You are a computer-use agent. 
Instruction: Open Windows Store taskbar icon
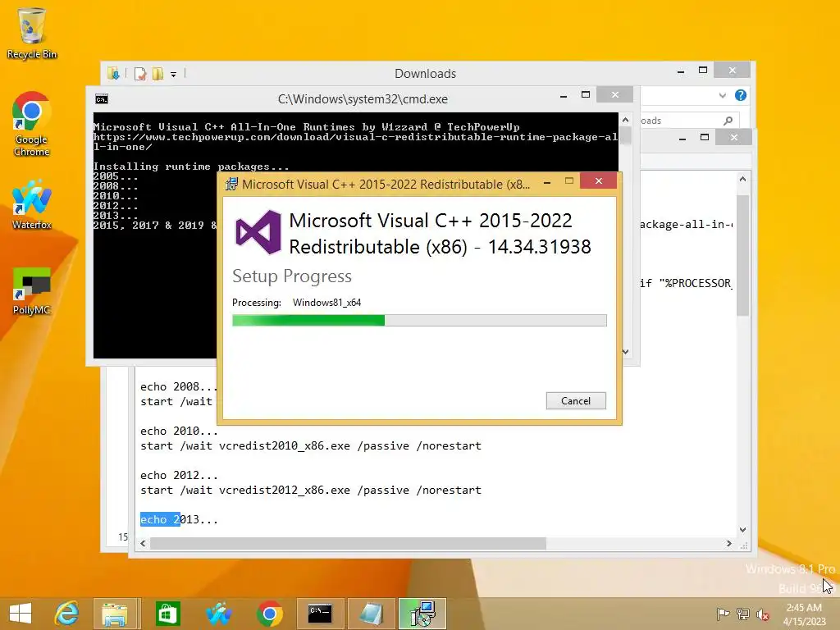(x=167, y=614)
